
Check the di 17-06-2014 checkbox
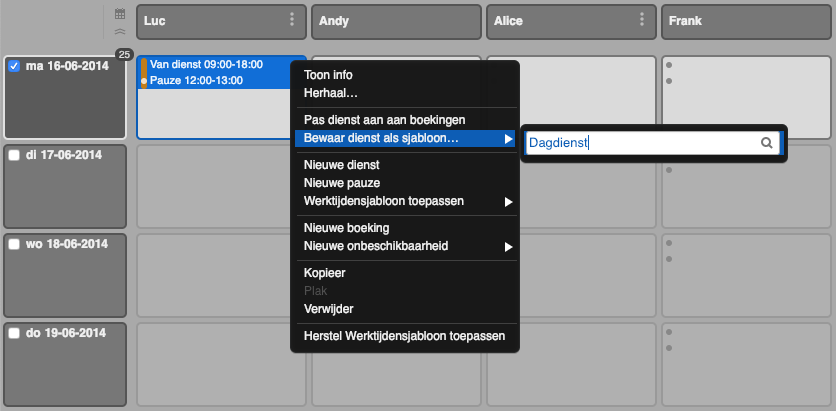(14, 155)
